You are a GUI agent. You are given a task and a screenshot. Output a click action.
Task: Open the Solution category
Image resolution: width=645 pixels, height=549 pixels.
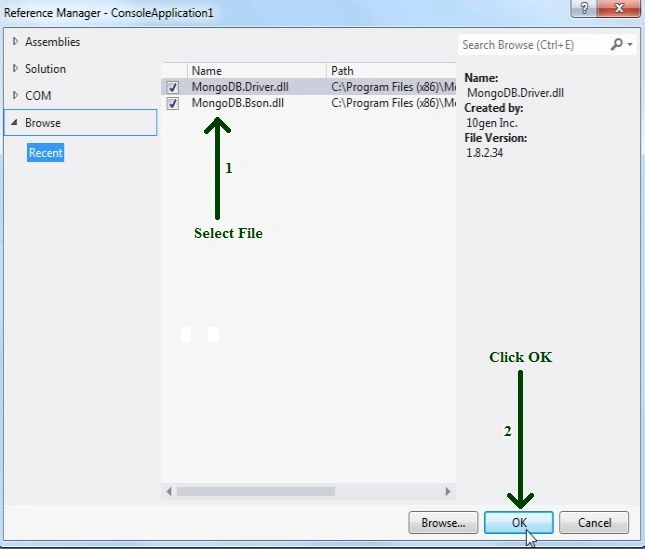(45, 69)
